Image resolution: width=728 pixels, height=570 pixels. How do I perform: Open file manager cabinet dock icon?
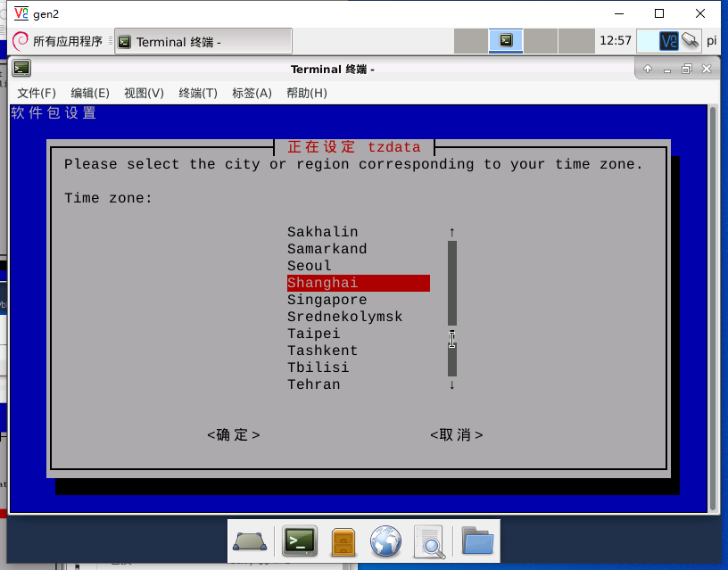tap(343, 541)
